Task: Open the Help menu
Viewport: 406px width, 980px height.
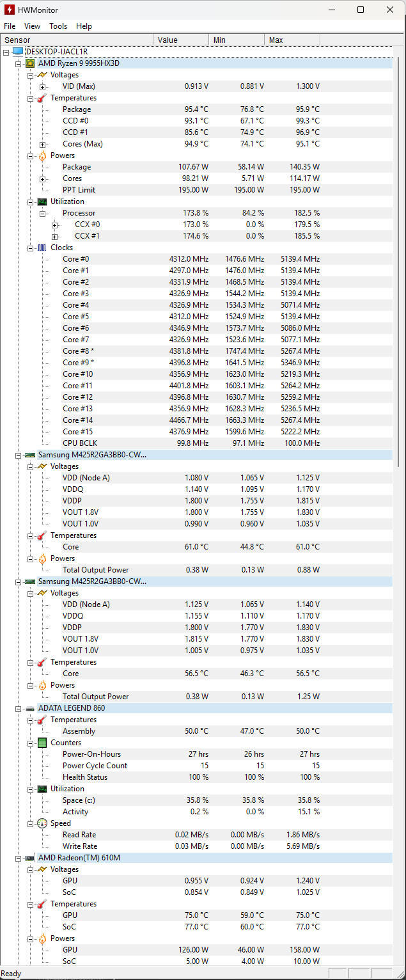Action: (x=84, y=26)
